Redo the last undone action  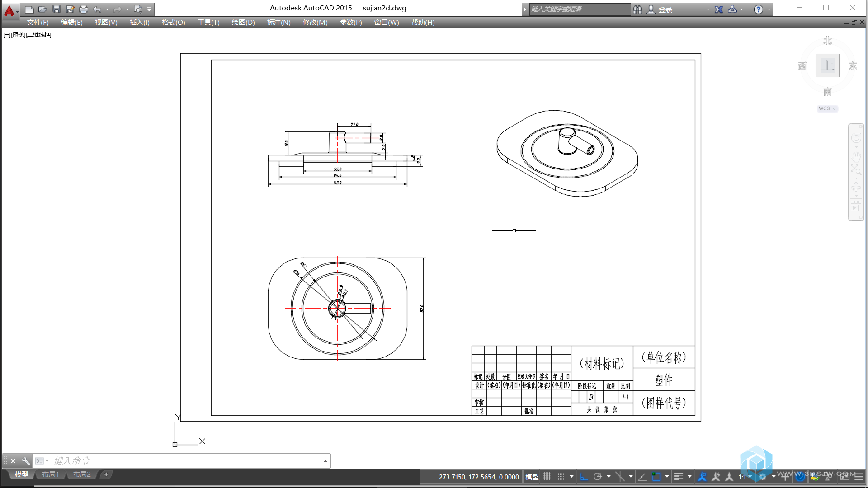pyautogui.click(x=118, y=9)
